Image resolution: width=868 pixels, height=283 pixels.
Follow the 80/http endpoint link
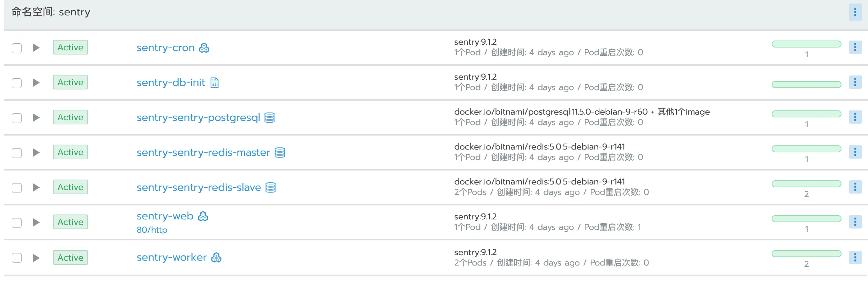[152, 230]
